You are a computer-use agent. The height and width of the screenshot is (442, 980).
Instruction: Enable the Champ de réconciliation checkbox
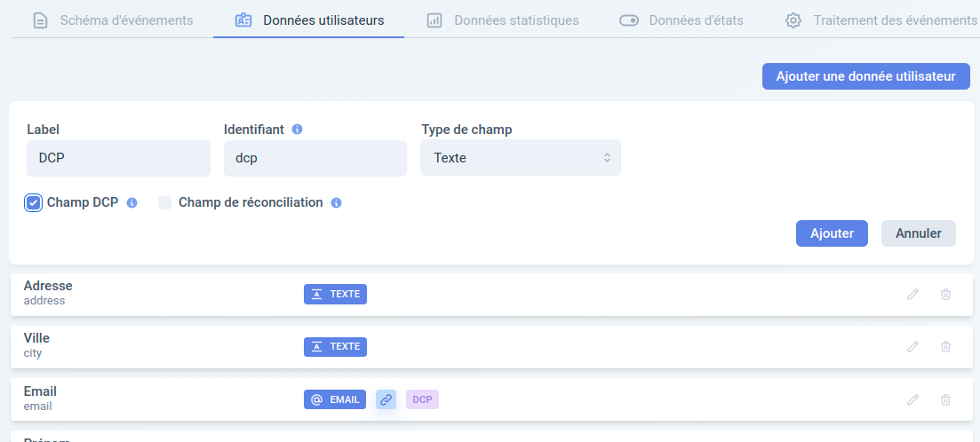point(164,203)
